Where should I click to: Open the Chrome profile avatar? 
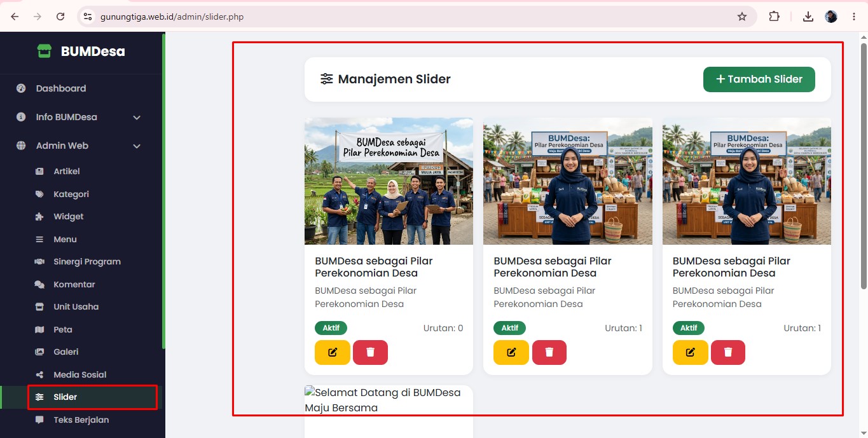[831, 17]
